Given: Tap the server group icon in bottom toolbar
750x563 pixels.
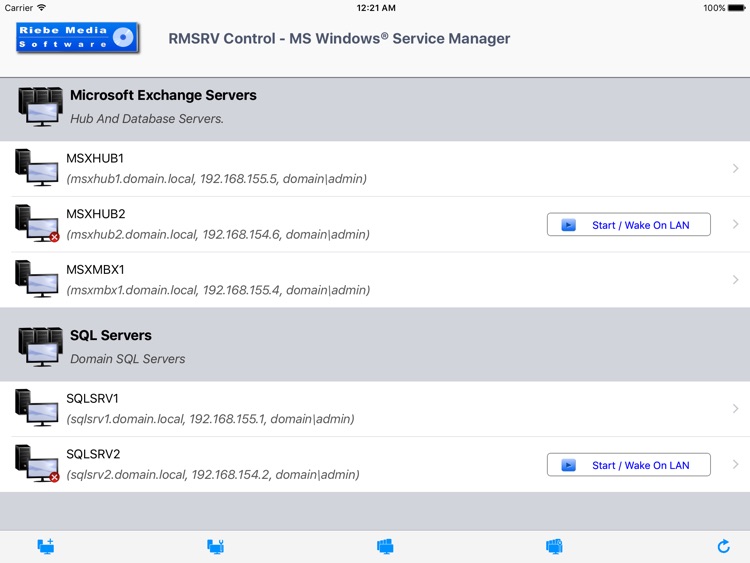Looking at the screenshot, I should pos(385,546).
